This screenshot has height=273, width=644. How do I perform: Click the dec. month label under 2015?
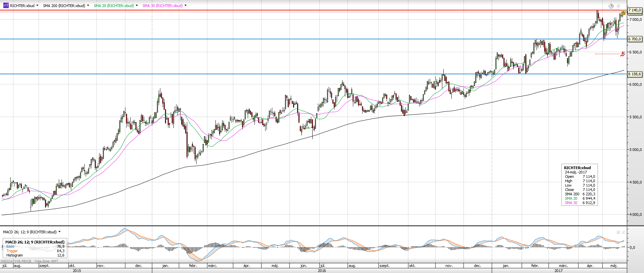coord(138,266)
